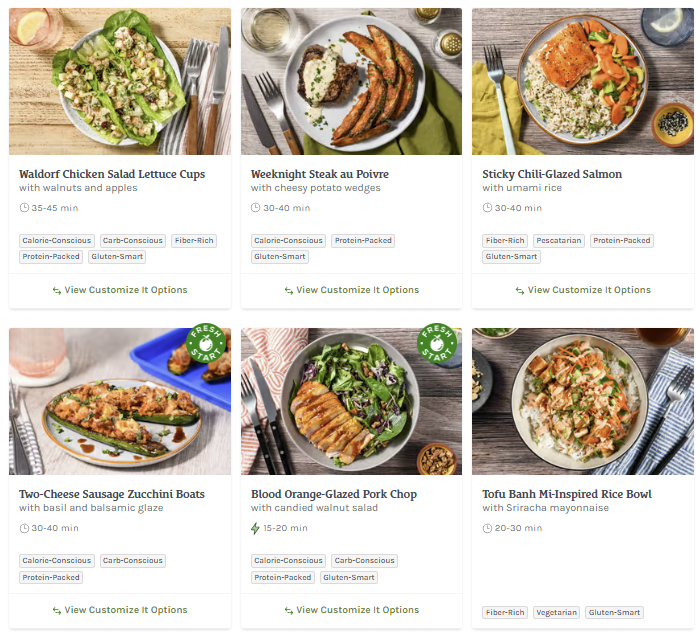Open the Weeknight Steak au Poivre recipe title
Screen dimensions: 700x635
[x=319, y=174]
